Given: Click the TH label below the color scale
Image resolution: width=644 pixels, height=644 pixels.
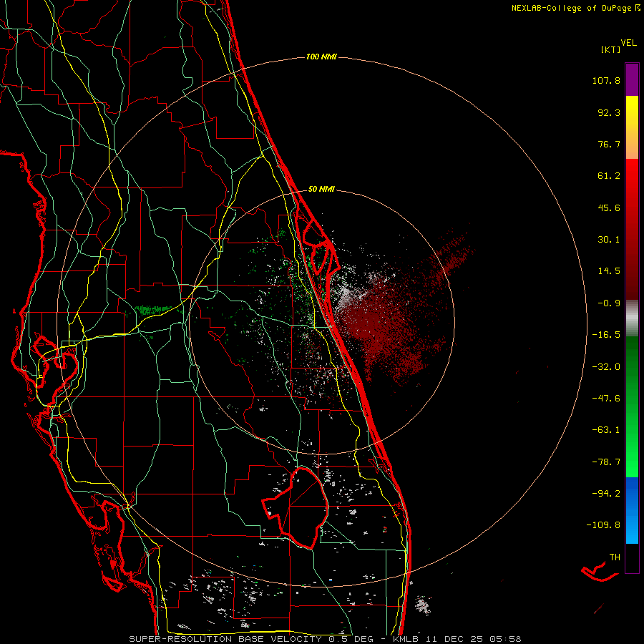Looking at the screenshot, I should tap(615, 557).
